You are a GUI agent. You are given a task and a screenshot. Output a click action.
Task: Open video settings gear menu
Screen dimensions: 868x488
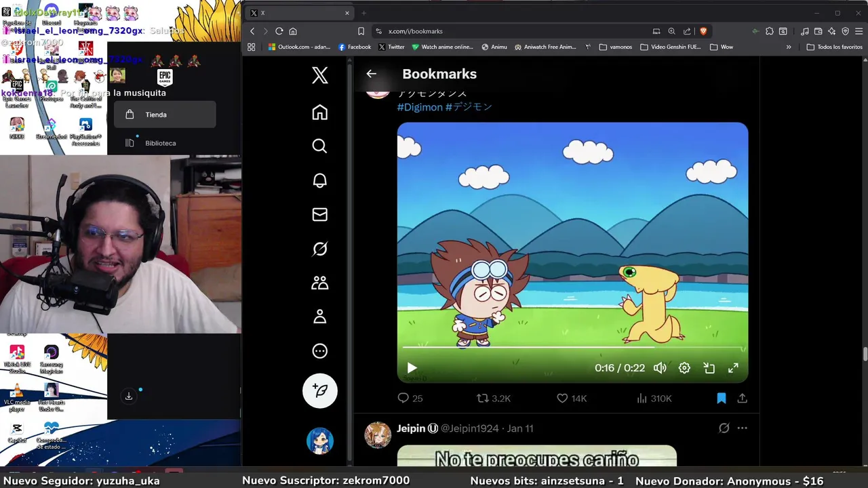(684, 368)
